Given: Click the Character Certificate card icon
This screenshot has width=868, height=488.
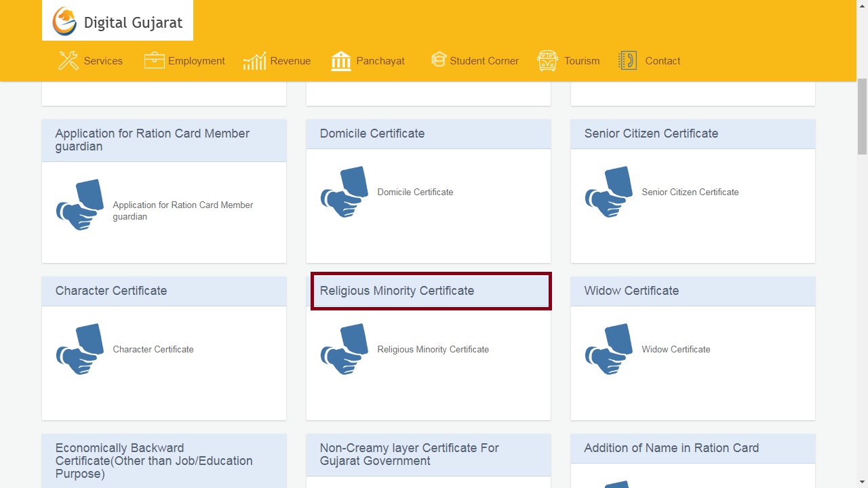Looking at the screenshot, I should [79, 349].
